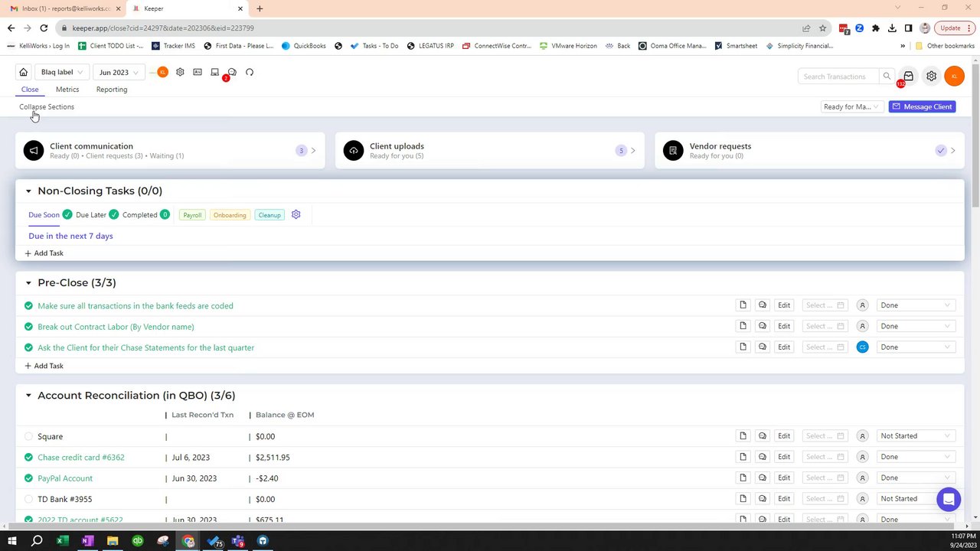Viewport: 980px width, 551px height.
Task: Open Excel from the Windows taskbar
Action: 62,541
